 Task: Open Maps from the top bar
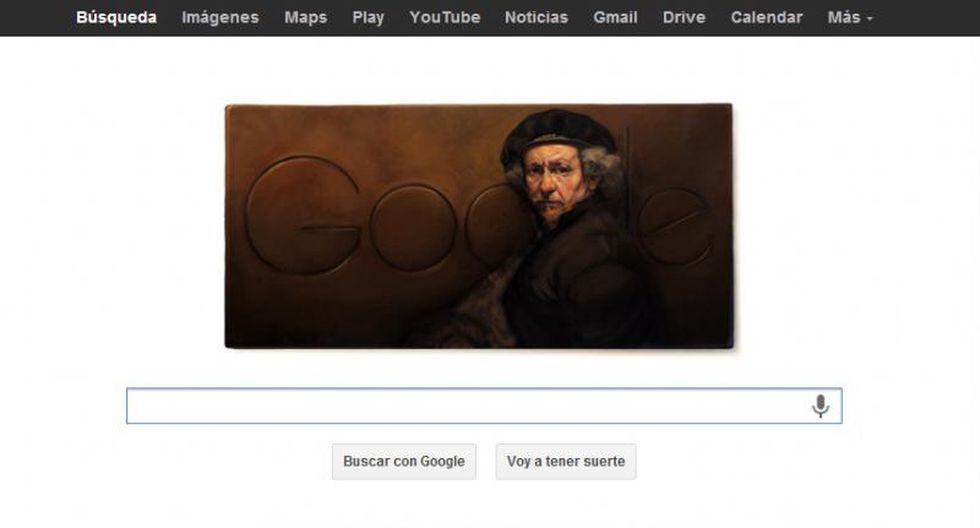click(306, 17)
